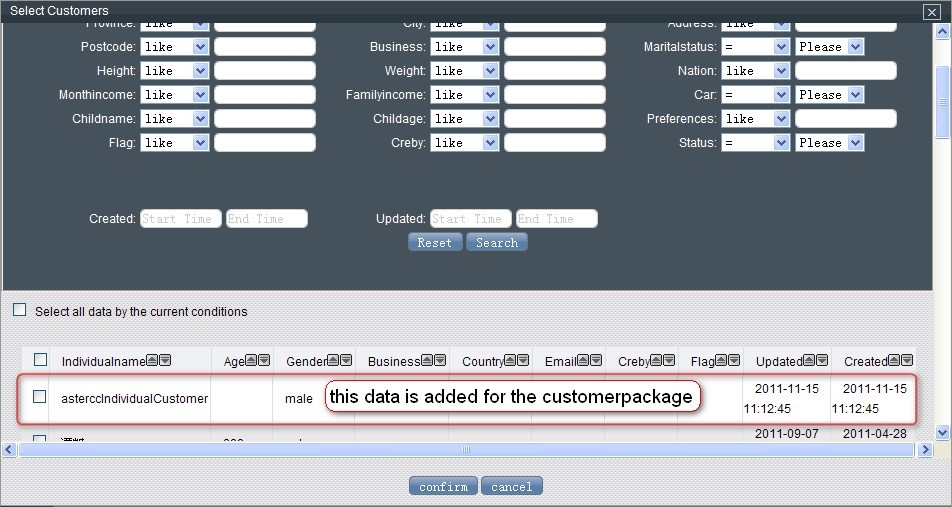Viewport: 952px width, 507px height.
Task: Click the up-arrow sort icon for Country column
Action: click(x=510, y=361)
